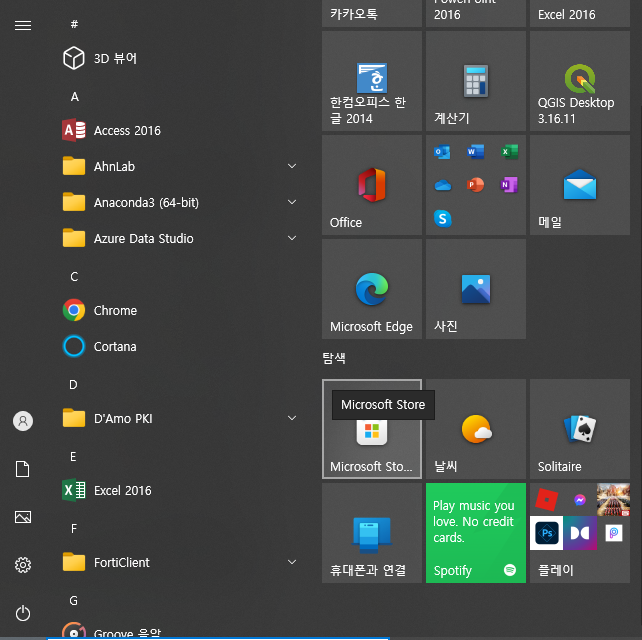642x640 pixels.
Task: Expand the D'Amo PKI folder chevron
Action: point(292,418)
